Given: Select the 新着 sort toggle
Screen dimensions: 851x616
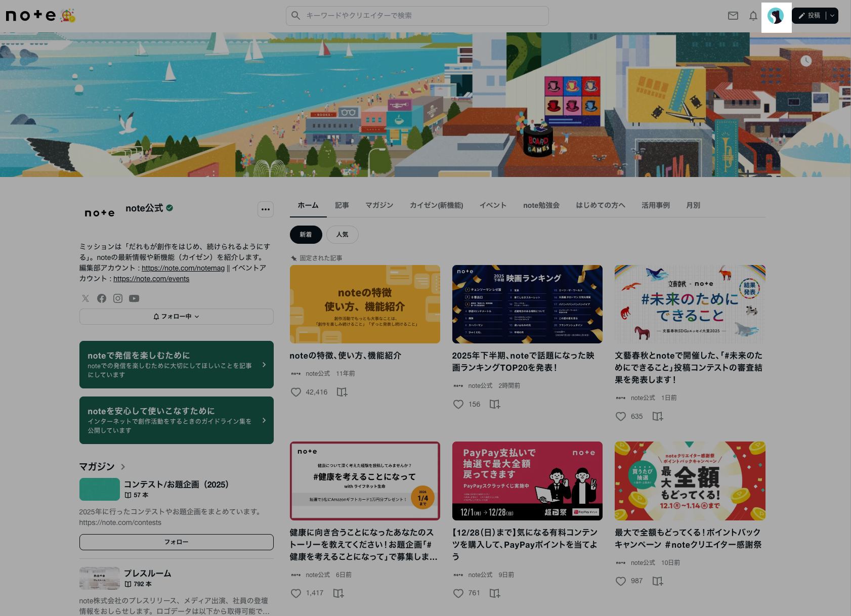Looking at the screenshot, I should (306, 235).
